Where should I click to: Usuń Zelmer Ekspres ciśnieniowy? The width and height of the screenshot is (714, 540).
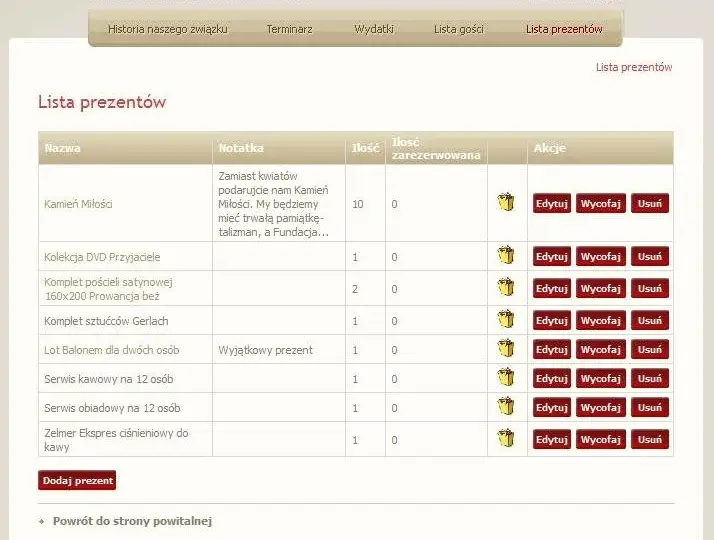pos(650,439)
